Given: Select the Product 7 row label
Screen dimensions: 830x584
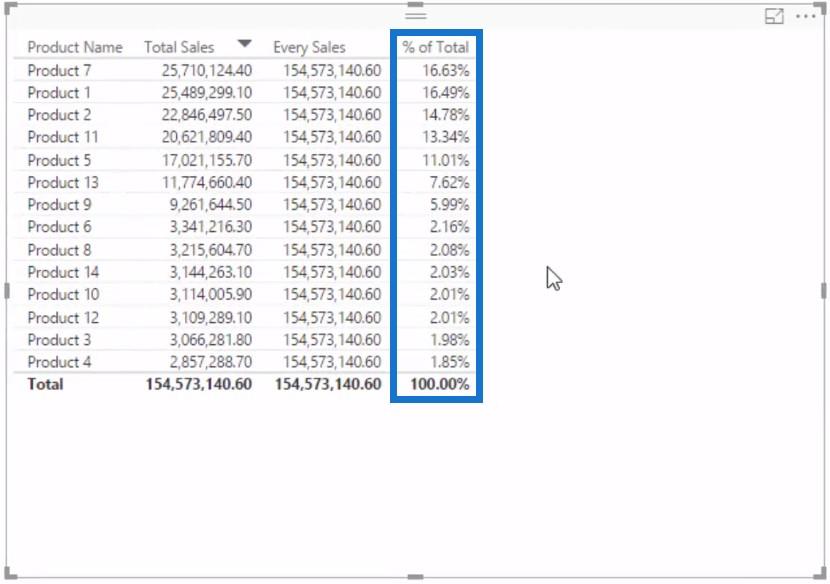Looking at the screenshot, I should click(59, 70).
